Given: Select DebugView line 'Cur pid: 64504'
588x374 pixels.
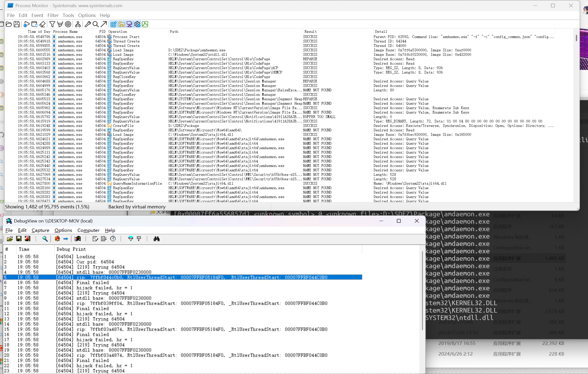Looking at the screenshot, I should [x=183, y=262].
